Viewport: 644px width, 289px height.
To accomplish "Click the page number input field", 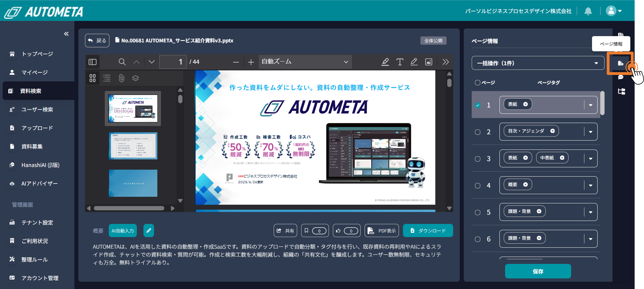I will click(173, 62).
